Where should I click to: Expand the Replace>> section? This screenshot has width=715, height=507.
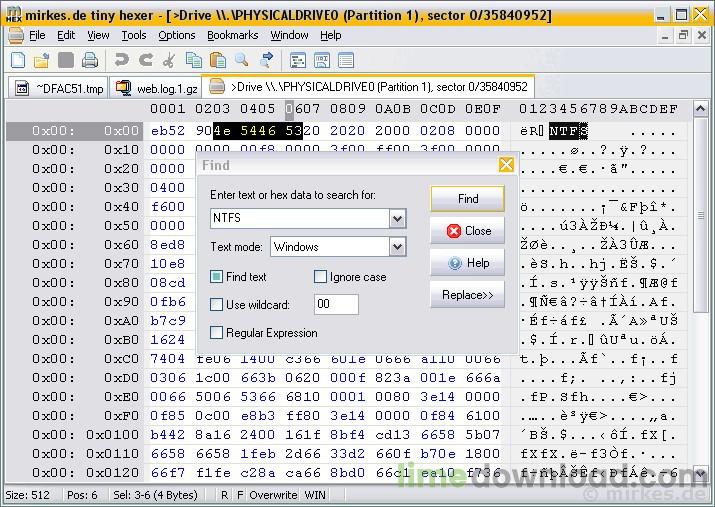point(467,295)
